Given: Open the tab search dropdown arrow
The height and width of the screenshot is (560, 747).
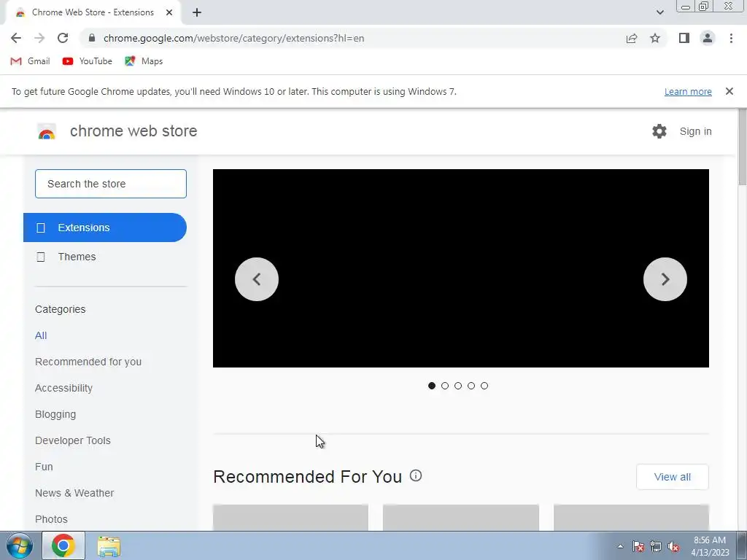Looking at the screenshot, I should (659, 13).
